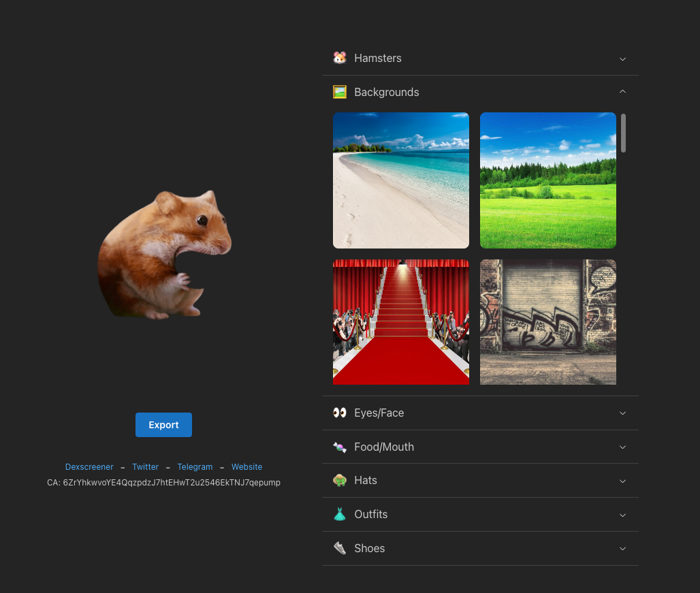
Task: Collapse the Backgrounds section chevron
Action: click(x=622, y=92)
